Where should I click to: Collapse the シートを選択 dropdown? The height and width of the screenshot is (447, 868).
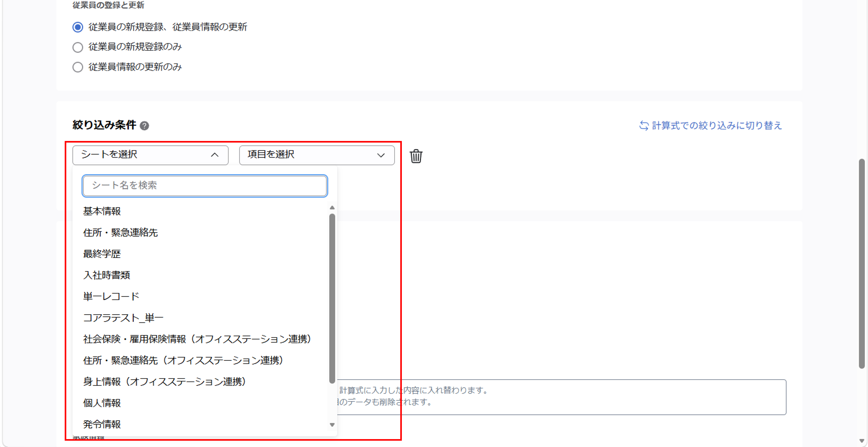coord(150,155)
